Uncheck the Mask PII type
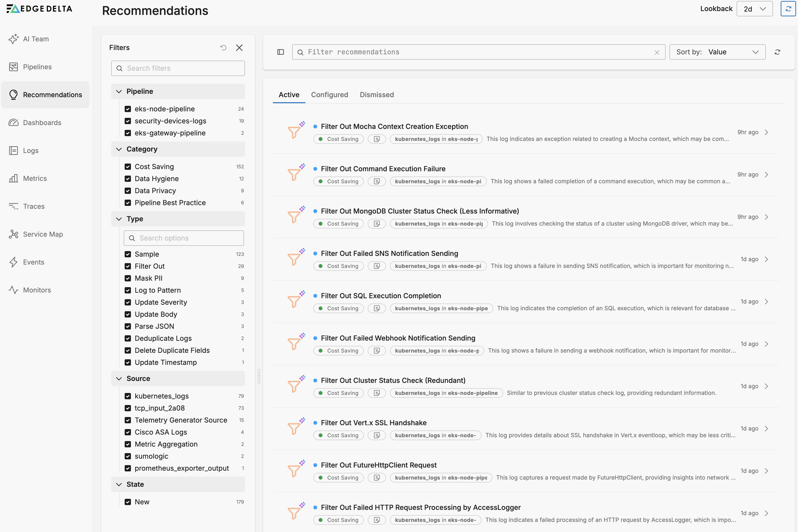This screenshot has width=798, height=532. tap(128, 278)
